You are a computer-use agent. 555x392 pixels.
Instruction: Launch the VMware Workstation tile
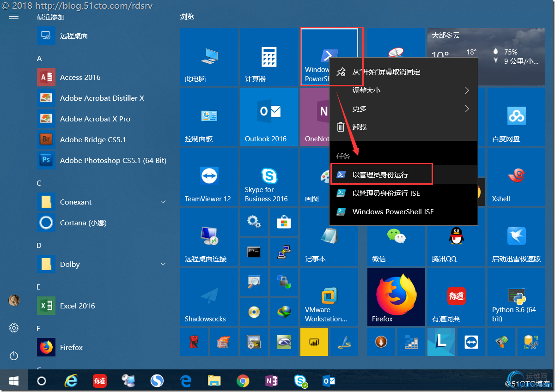click(x=329, y=297)
